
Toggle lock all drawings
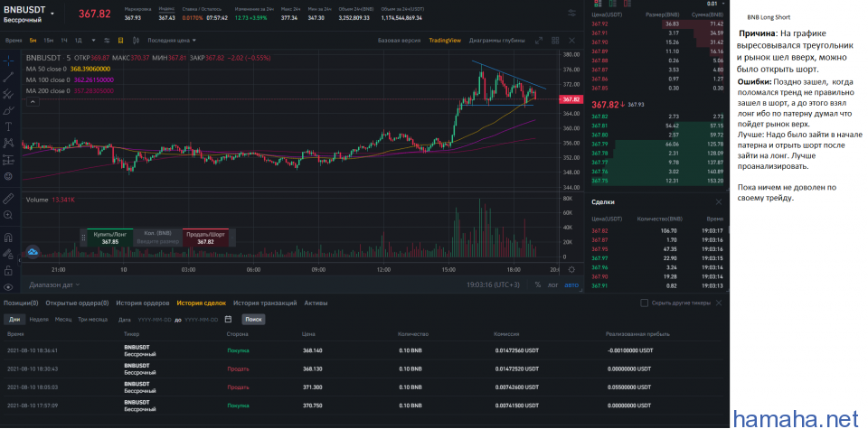tap(8, 270)
